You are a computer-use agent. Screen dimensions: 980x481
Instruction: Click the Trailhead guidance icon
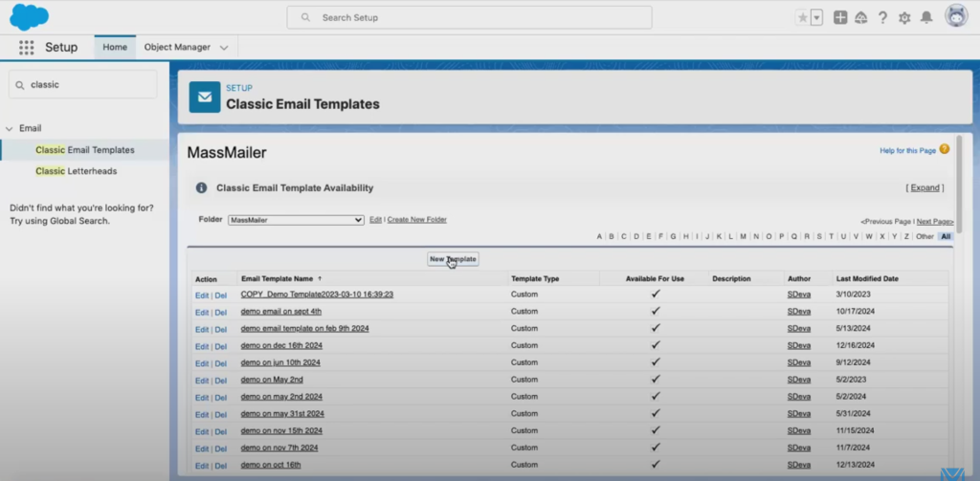861,17
